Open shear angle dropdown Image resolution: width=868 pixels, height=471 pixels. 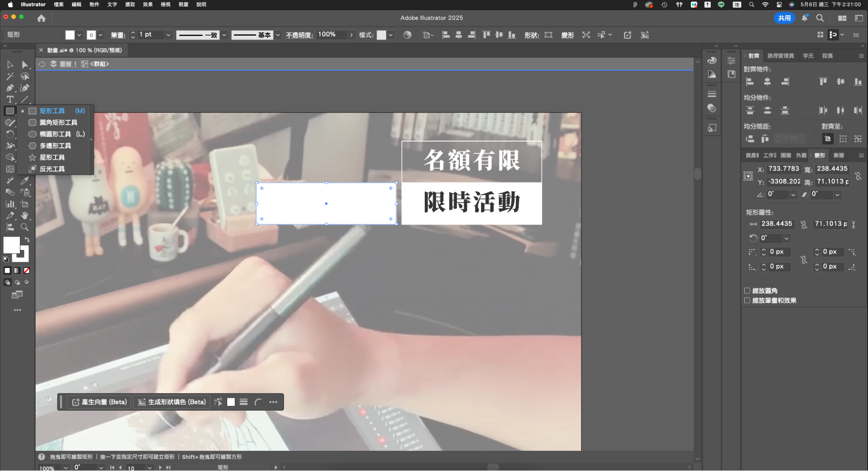click(x=838, y=195)
